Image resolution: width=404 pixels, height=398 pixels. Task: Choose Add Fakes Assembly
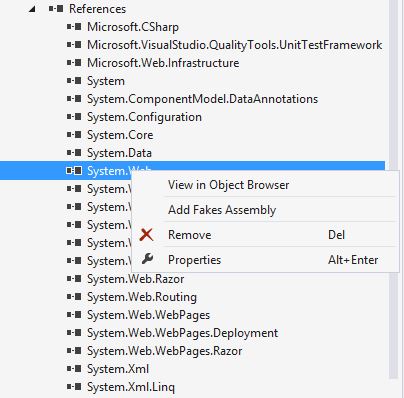265,210
